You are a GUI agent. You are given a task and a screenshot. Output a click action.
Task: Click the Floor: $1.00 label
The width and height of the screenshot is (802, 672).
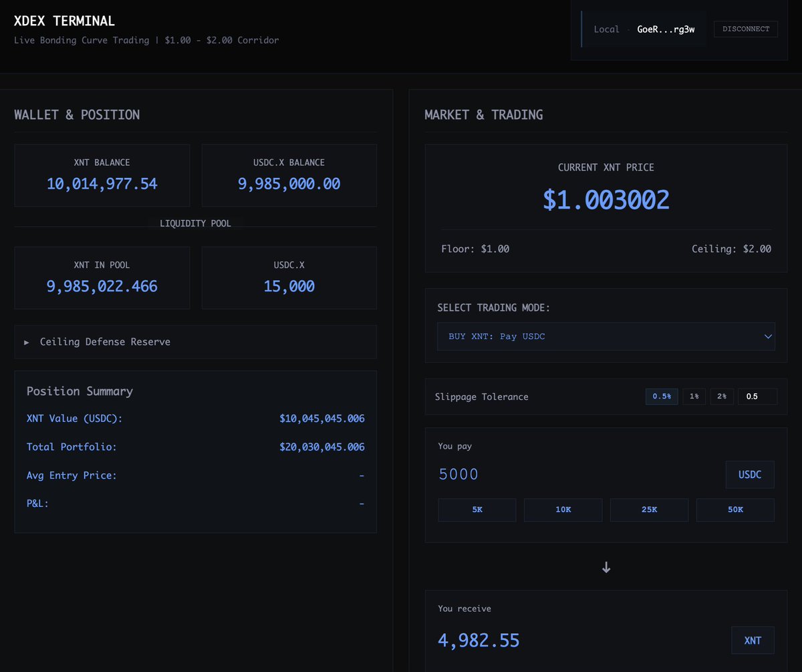click(x=475, y=249)
